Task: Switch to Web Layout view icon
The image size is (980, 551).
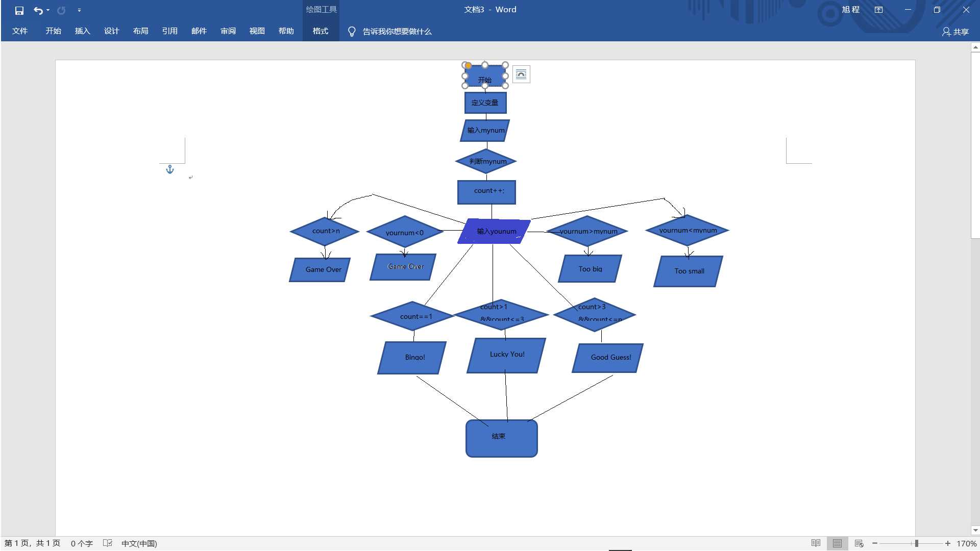Action: (859, 543)
